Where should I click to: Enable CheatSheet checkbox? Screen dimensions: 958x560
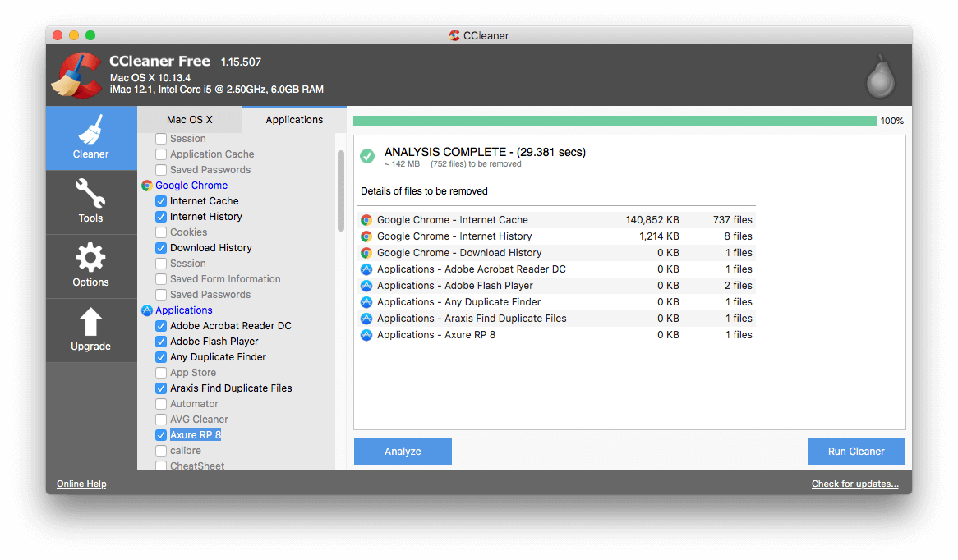pyautogui.click(x=161, y=466)
